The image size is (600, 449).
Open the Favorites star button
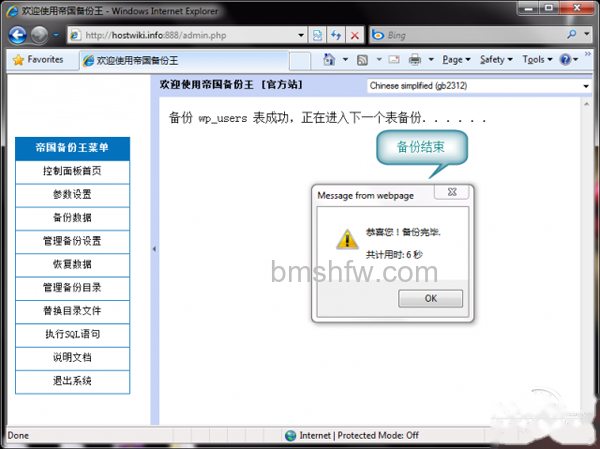tap(38, 60)
